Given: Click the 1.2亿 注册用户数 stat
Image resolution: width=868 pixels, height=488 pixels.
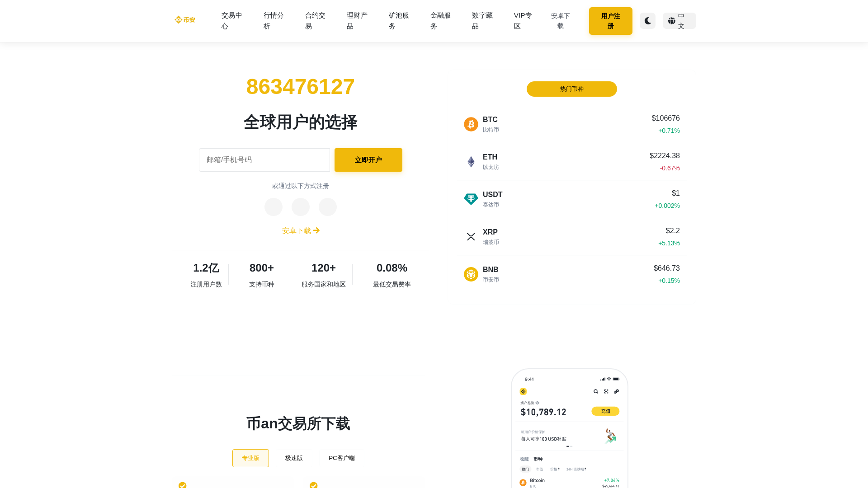Looking at the screenshot, I should tap(206, 275).
